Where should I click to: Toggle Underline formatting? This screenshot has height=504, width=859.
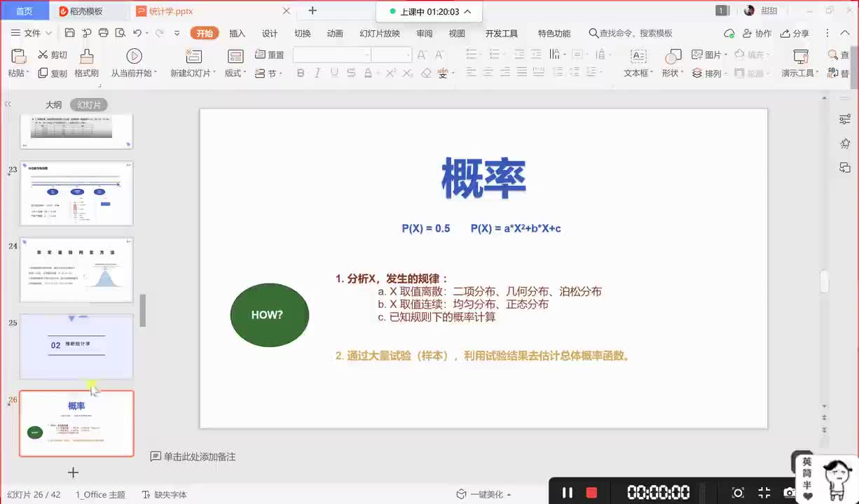tap(334, 73)
